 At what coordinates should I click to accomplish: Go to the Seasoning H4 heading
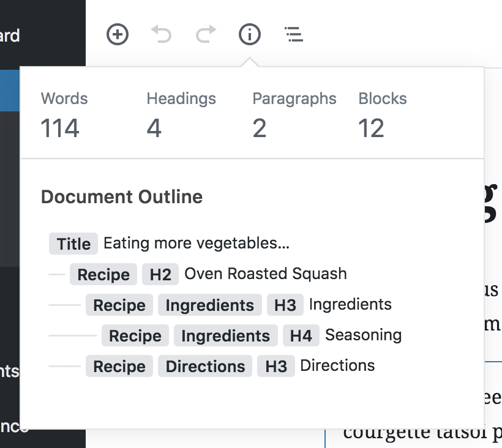pyautogui.click(x=364, y=335)
